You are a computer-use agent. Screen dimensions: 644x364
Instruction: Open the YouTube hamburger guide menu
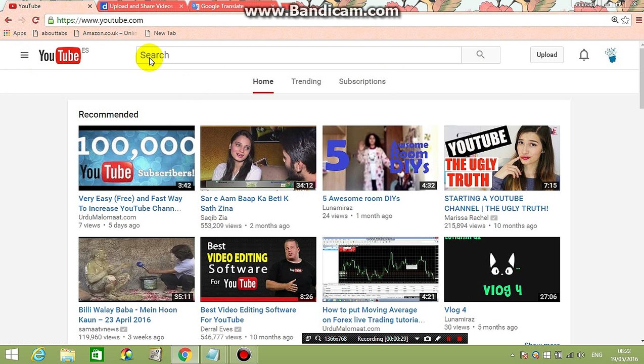(24, 55)
